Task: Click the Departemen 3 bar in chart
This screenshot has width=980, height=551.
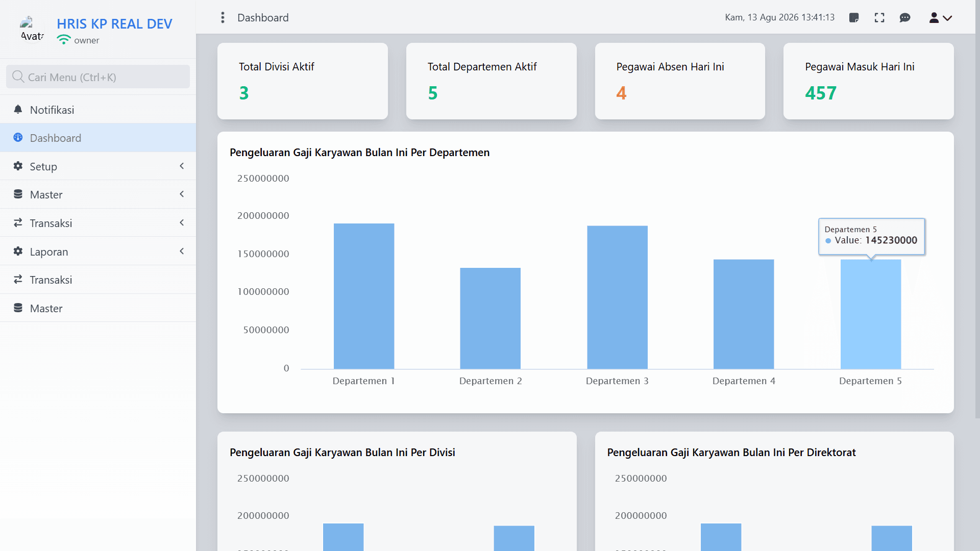Action: (x=617, y=297)
